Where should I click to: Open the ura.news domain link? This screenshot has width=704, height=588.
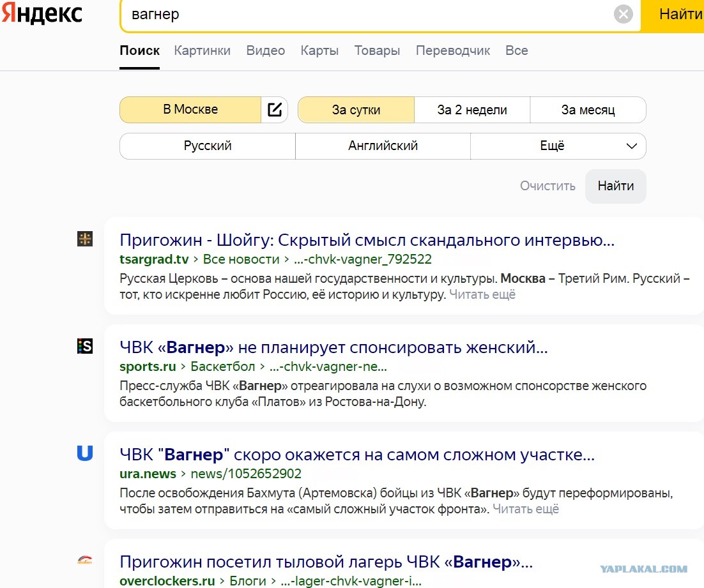click(x=148, y=474)
